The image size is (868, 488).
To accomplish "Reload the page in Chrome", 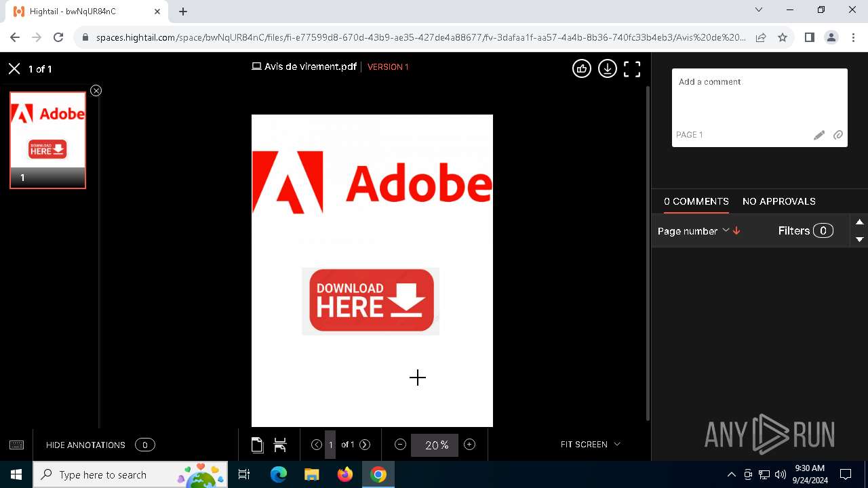I will point(58,38).
